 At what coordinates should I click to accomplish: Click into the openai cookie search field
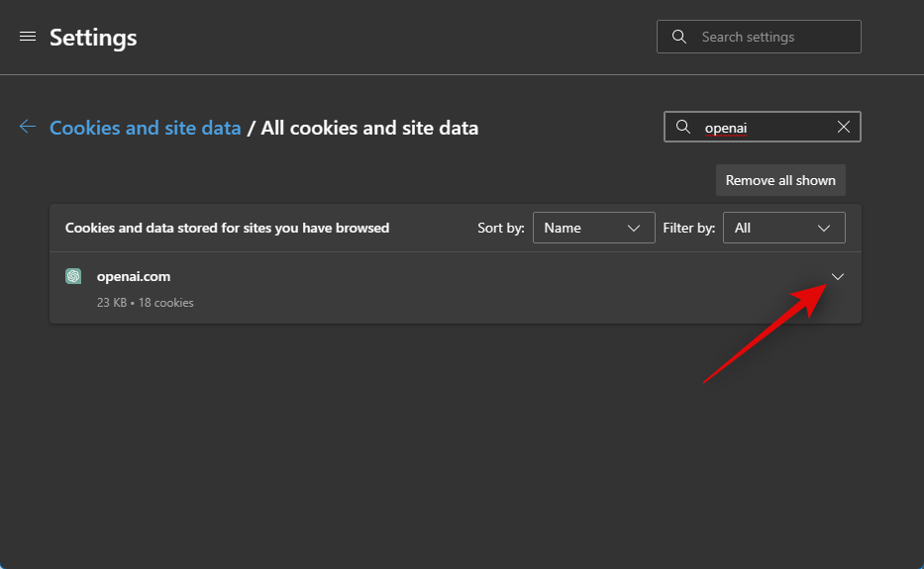(x=762, y=127)
